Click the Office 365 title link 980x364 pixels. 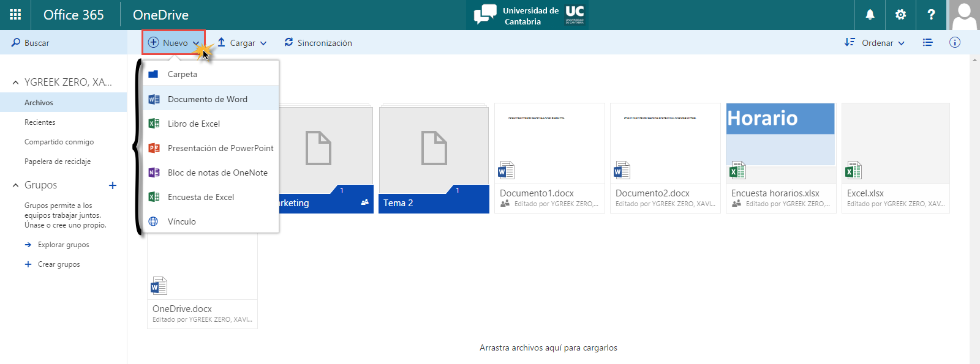click(x=73, y=15)
